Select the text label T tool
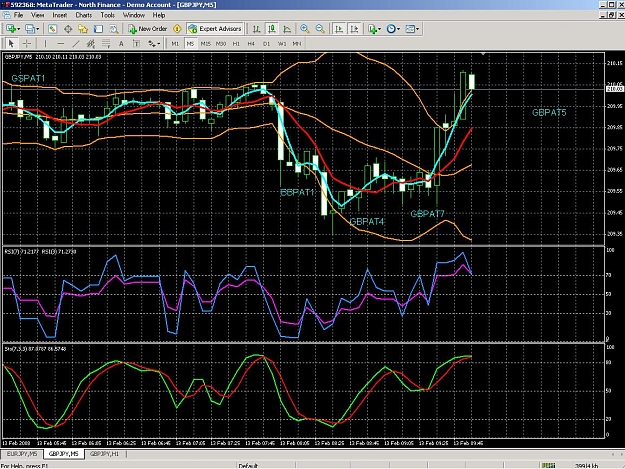The image size is (625, 469). tap(136, 43)
